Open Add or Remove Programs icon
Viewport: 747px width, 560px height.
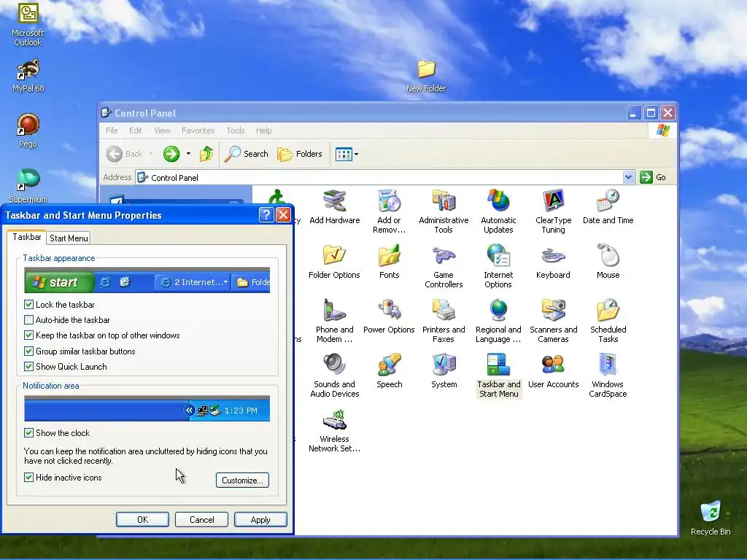pyautogui.click(x=390, y=211)
